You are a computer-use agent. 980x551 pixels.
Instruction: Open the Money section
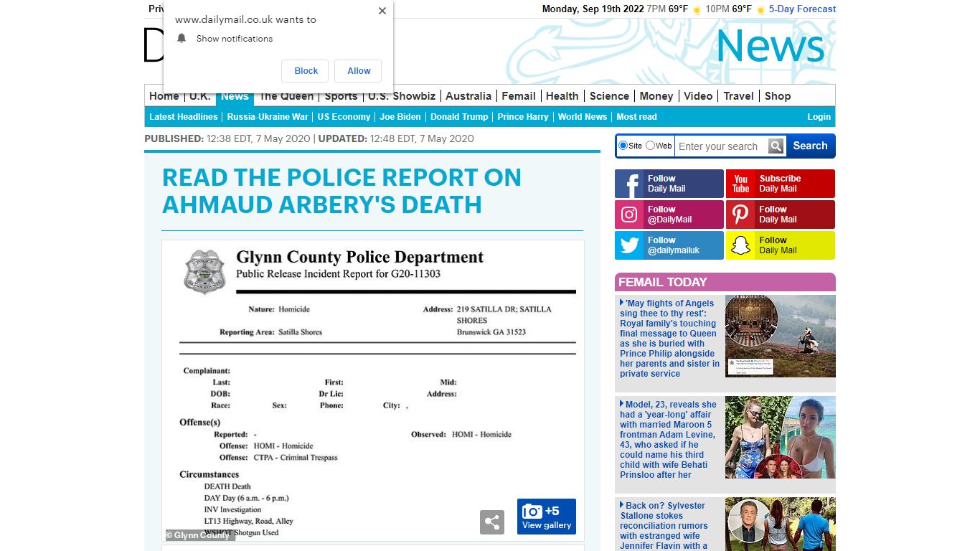(x=656, y=96)
